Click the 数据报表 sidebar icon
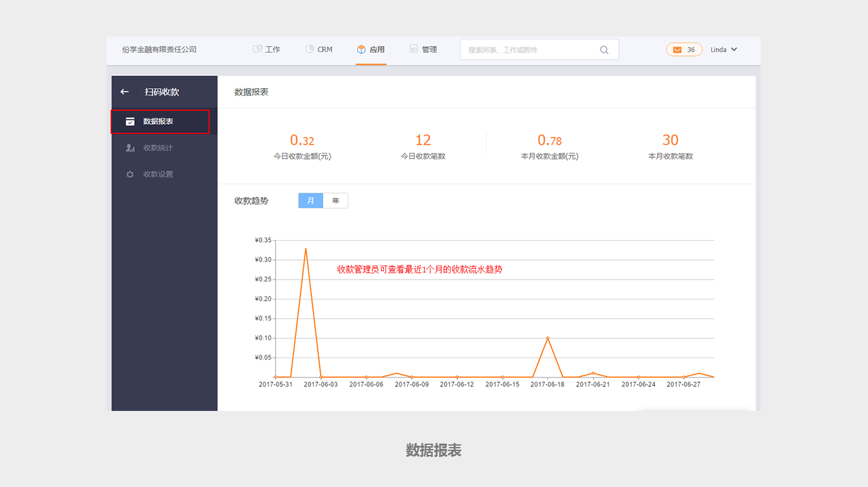868x487 pixels. 130,121
